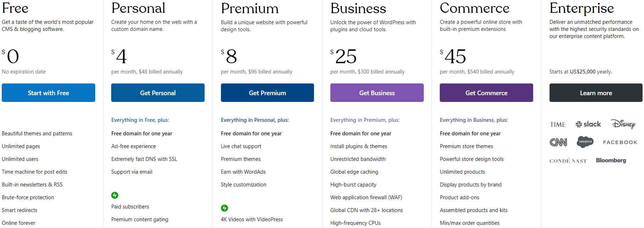Click the Facebook logo
The height and width of the screenshot is (228, 644).
click(x=620, y=142)
